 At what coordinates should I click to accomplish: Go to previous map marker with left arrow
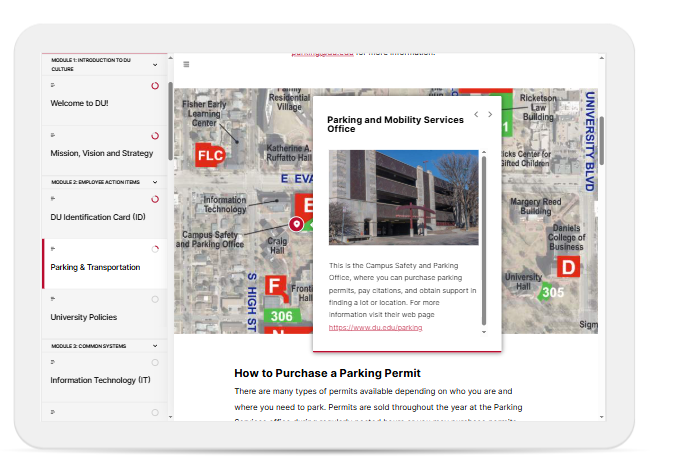point(476,114)
